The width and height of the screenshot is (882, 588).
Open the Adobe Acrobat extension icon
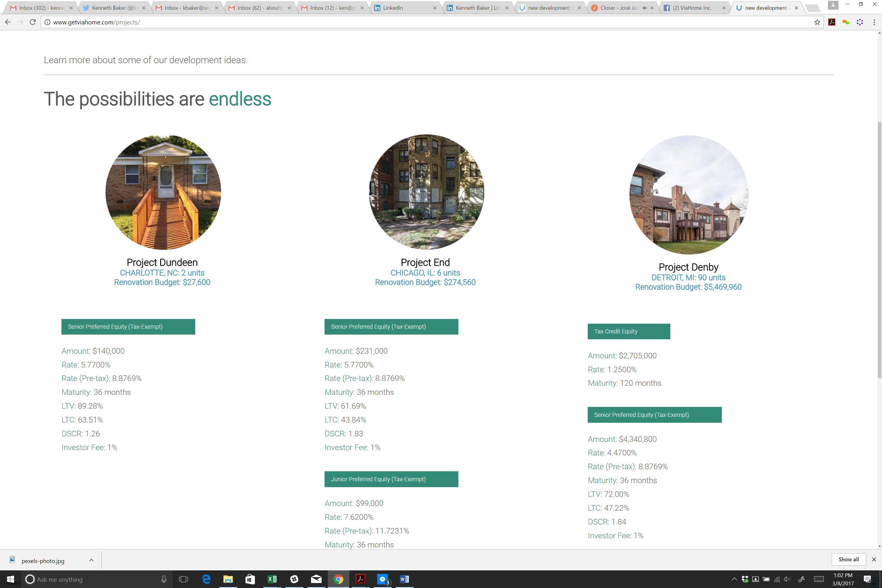tap(831, 22)
